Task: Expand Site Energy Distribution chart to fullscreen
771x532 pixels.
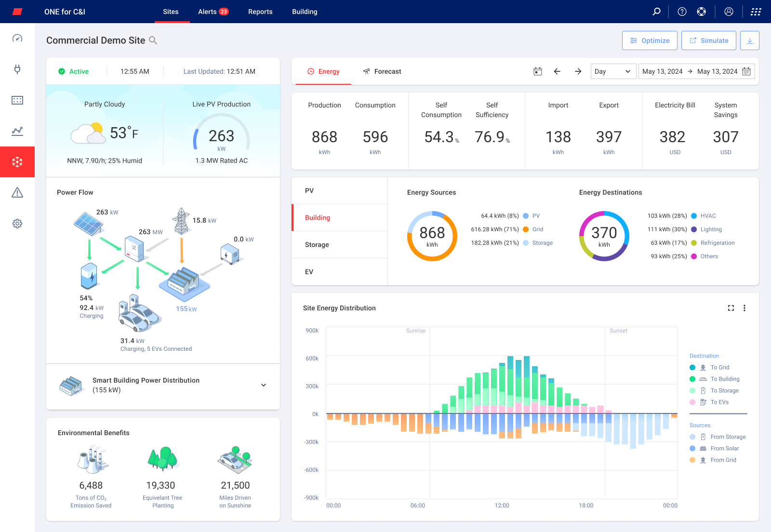Action: (731, 308)
